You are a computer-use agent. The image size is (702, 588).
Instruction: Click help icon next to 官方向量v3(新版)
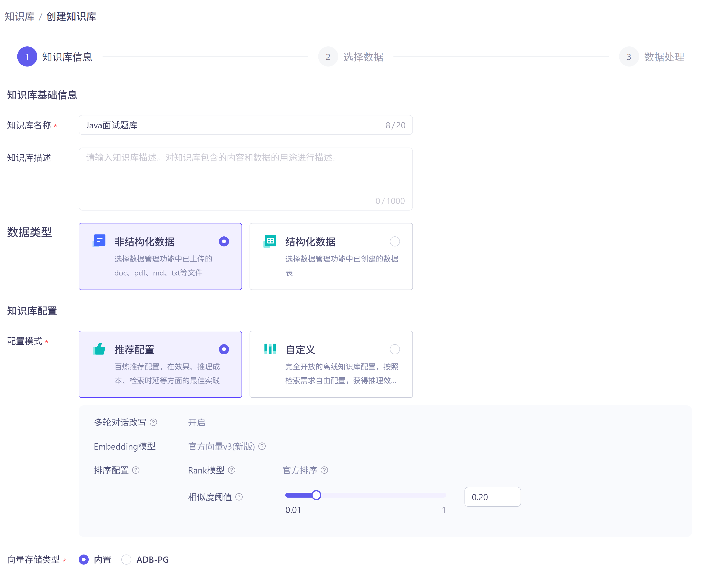pyautogui.click(x=262, y=446)
